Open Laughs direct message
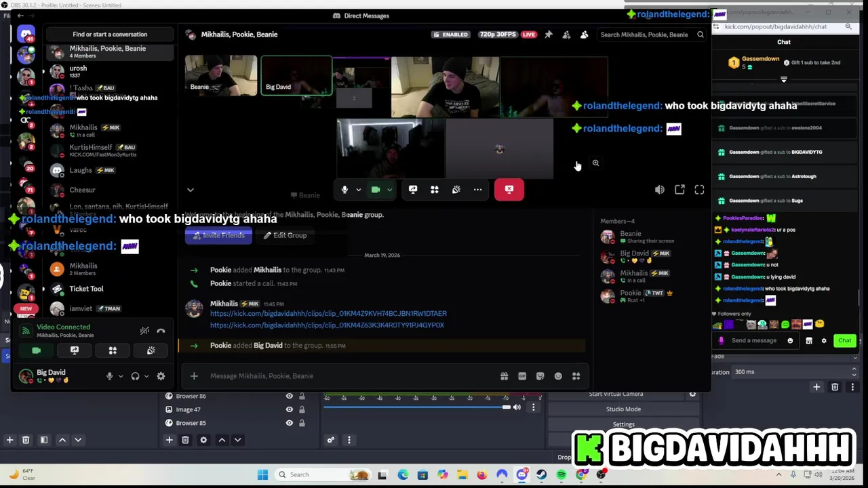This screenshot has height=488, width=868. [x=110, y=170]
